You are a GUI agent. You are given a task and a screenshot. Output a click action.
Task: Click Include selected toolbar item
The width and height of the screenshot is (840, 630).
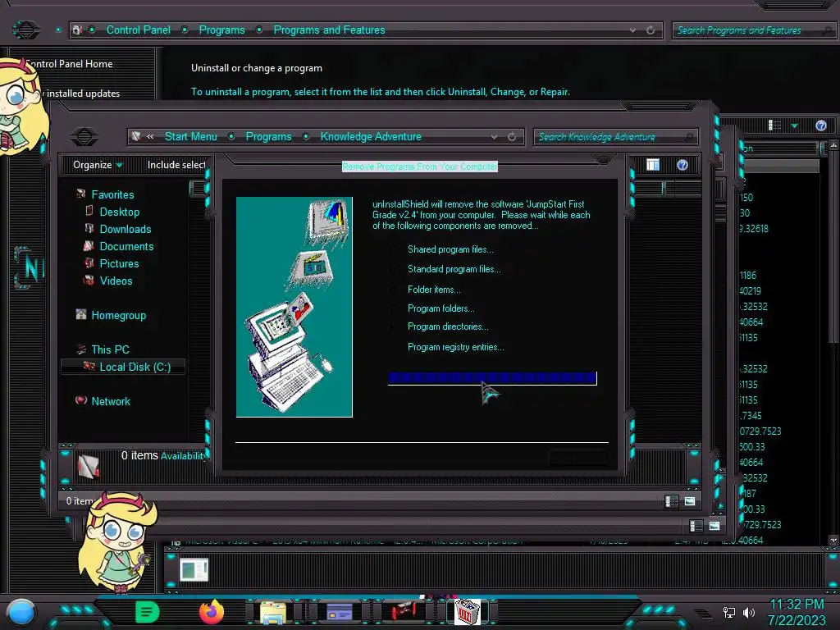point(176,165)
